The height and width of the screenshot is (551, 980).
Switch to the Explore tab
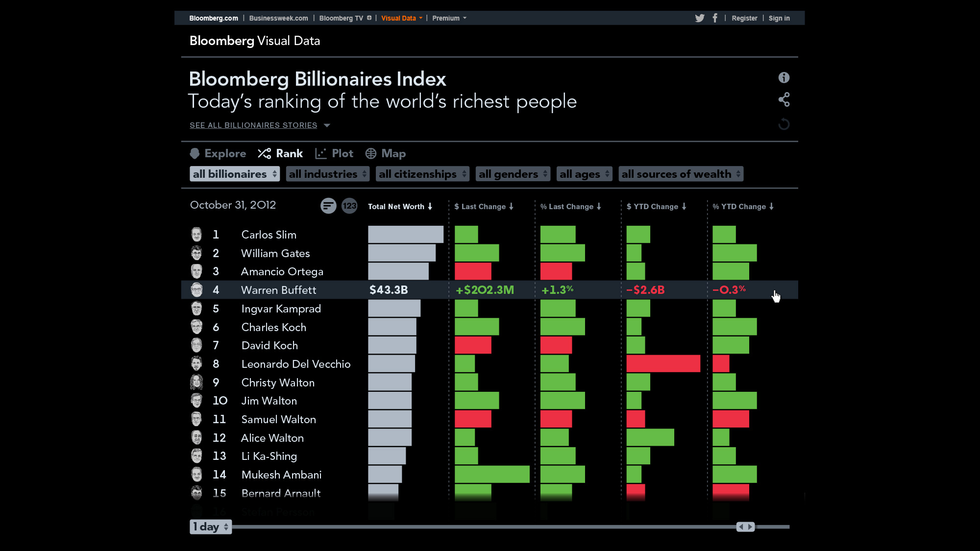218,153
